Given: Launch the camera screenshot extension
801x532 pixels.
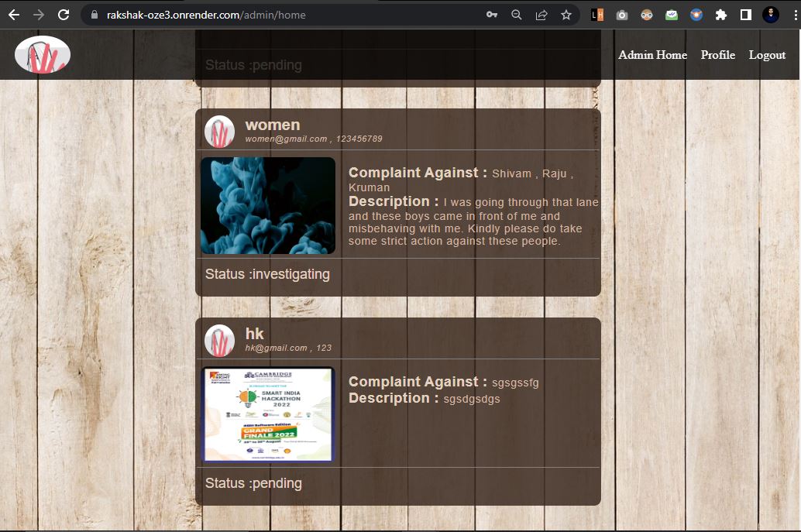Looking at the screenshot, I should (x=622, y=14).
